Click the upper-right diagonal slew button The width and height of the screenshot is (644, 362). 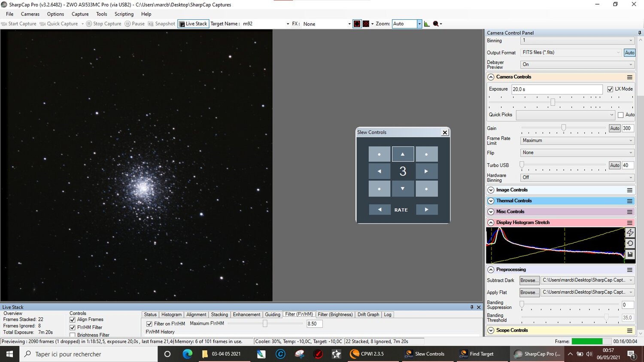click(x=426, y=154)
